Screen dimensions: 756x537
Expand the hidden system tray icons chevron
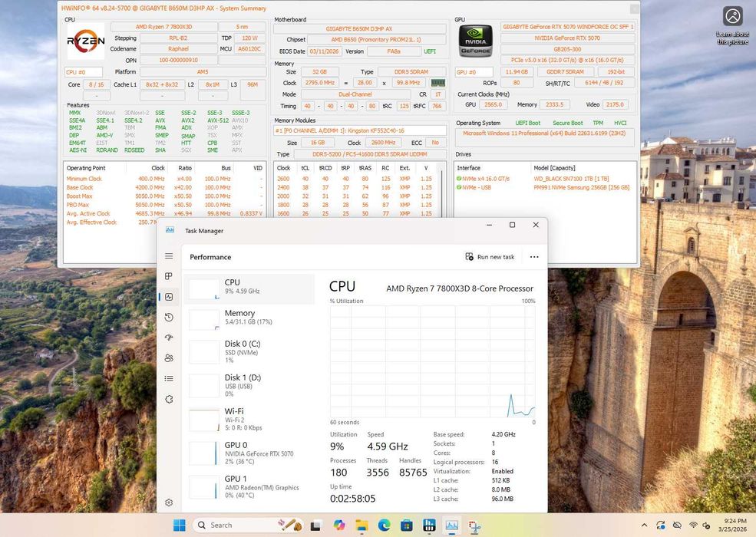(644, 525)
